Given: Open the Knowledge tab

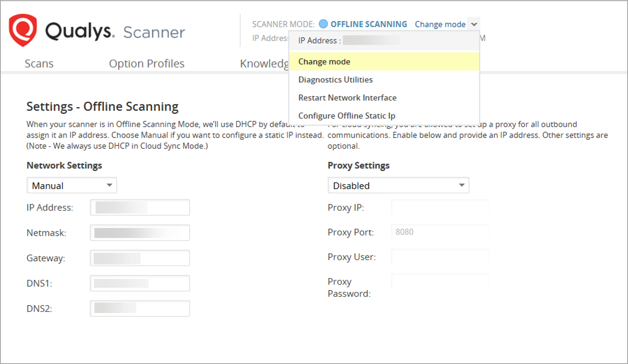Looking at the screenshot, I should [x=264, y=63].
